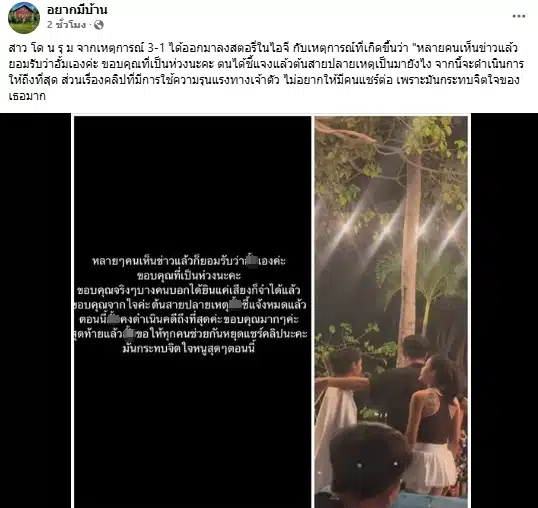
Task: Open the black Instagram story screenshot image
Action: pos(192,311)
